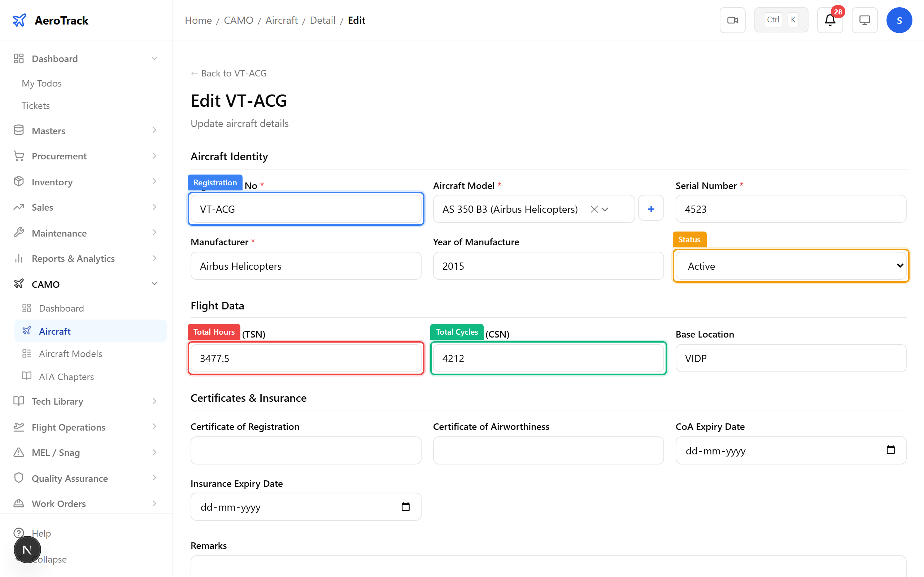Click the Total Hours (TSN) input field
The height and width of the screenshot is (577, 924).
tap(305, 358)
